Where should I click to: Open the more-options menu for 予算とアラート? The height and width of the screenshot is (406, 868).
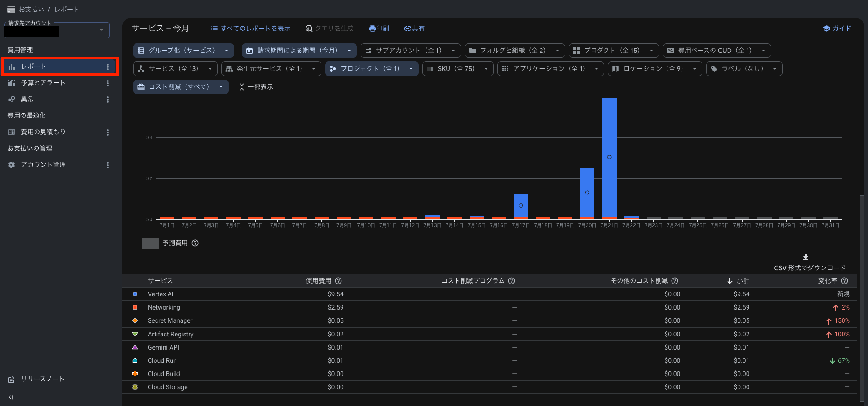(108, 83)
